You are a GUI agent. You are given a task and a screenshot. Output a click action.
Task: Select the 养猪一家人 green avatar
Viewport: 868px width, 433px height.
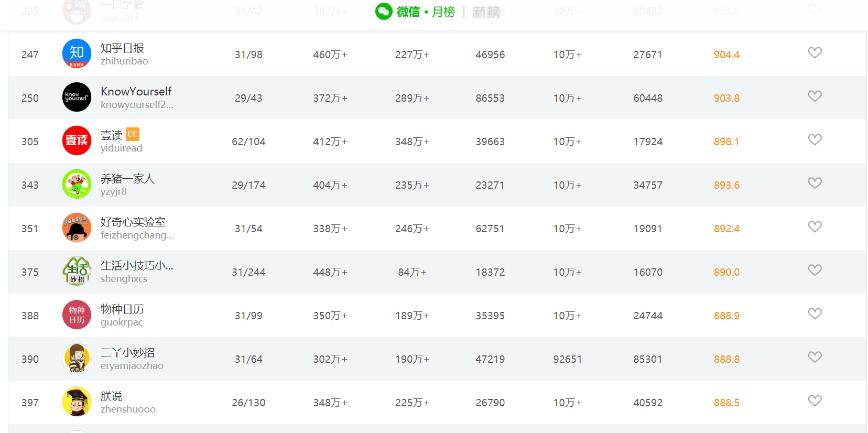(77, 184)
